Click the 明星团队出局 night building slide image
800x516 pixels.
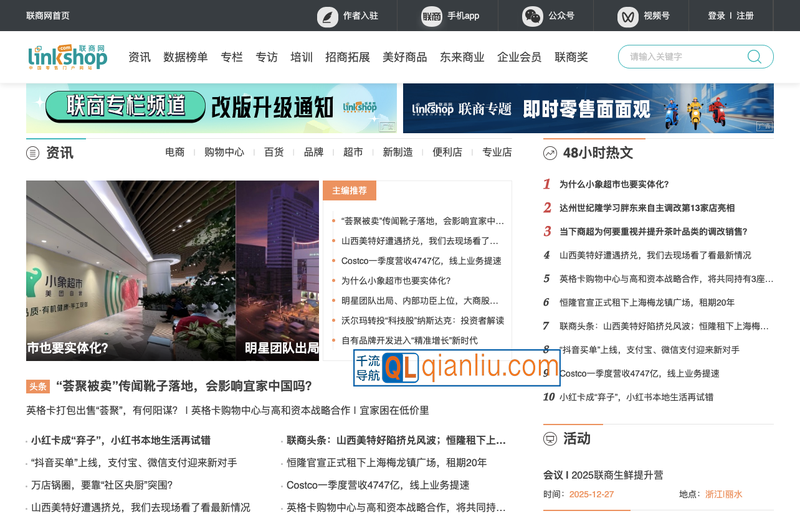click(277, 271)
